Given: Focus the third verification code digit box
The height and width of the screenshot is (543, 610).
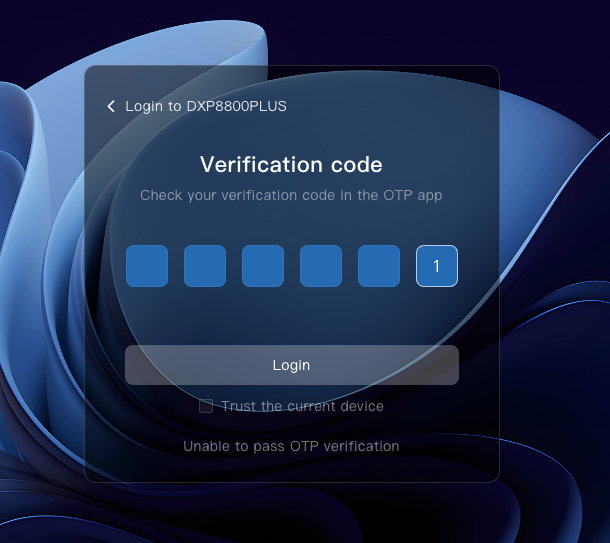Looking at the screenshot, I should 263,266.
